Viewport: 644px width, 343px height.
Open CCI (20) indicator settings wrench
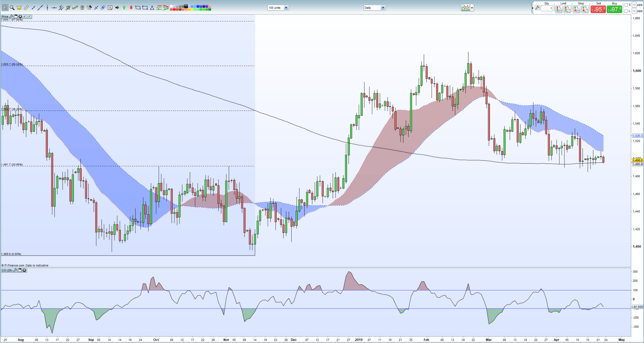tap(15, 270)
